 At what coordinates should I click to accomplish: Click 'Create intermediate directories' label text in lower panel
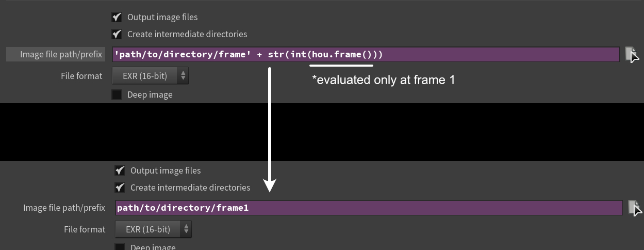[190, 187]
